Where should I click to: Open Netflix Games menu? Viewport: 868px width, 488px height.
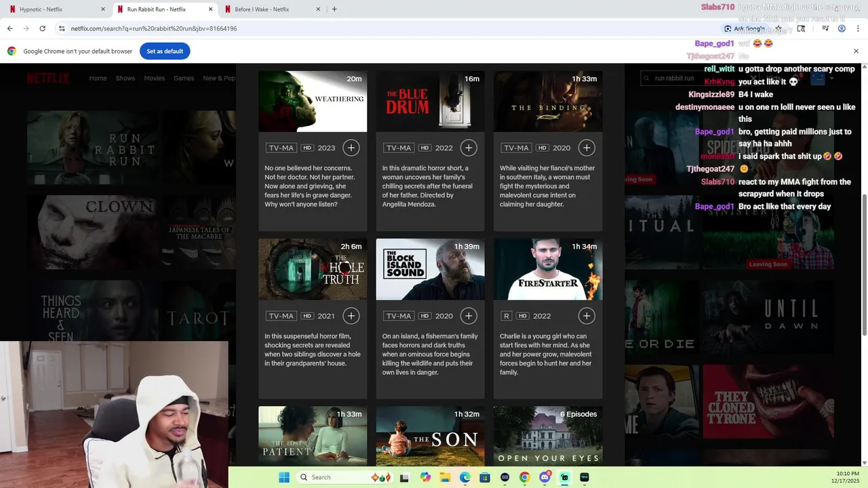click(x=184, y=78)
